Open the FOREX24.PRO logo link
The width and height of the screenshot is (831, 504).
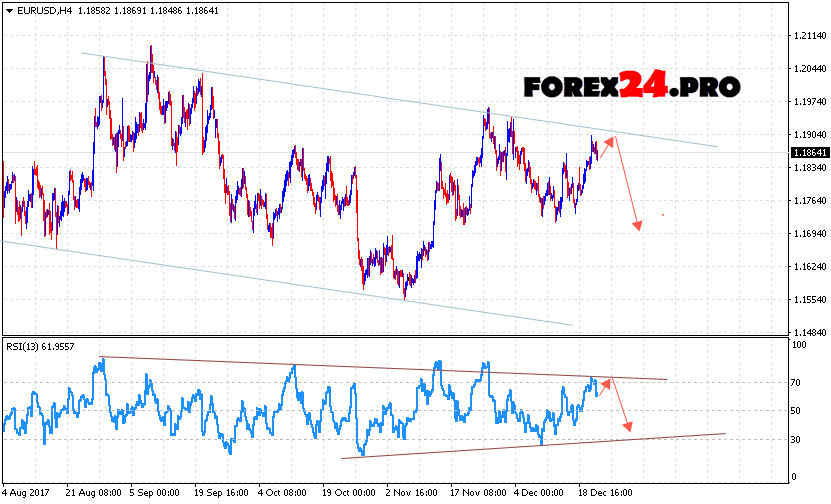(630, 87)
